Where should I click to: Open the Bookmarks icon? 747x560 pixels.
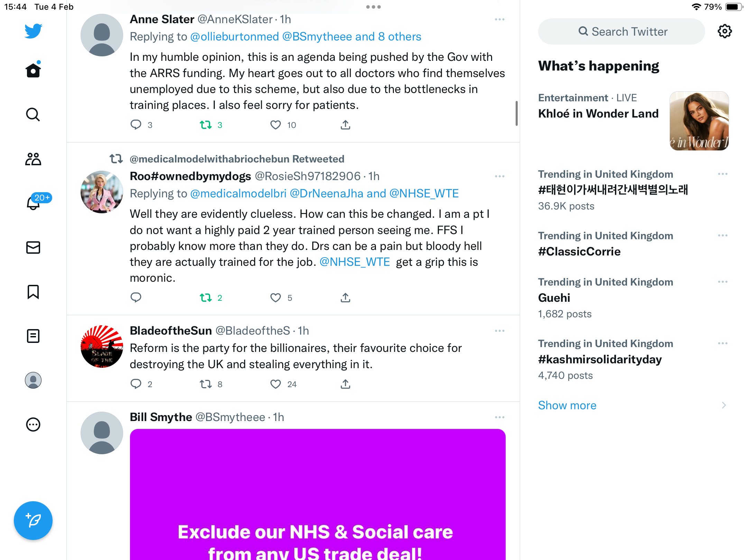click(33, 292)
